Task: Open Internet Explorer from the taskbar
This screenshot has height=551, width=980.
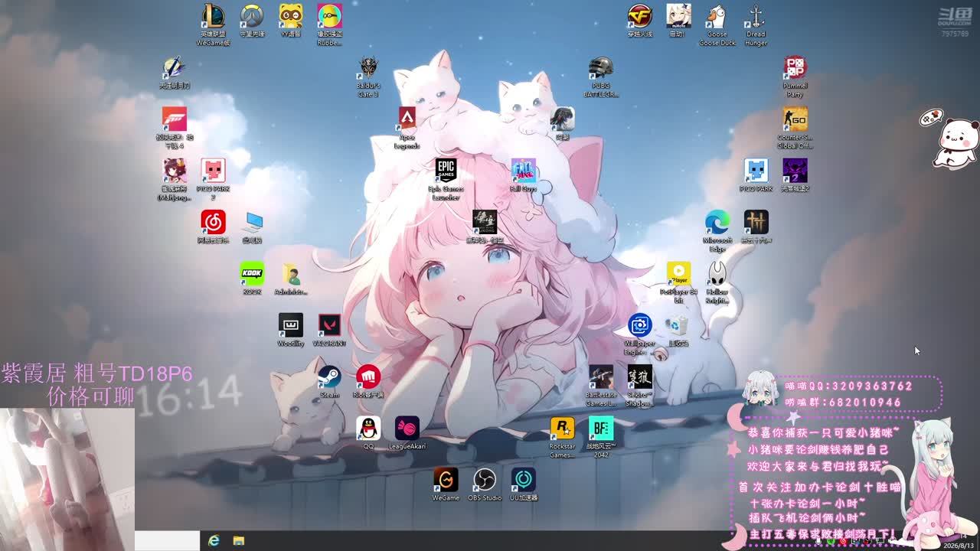Action: click(214, 541)
